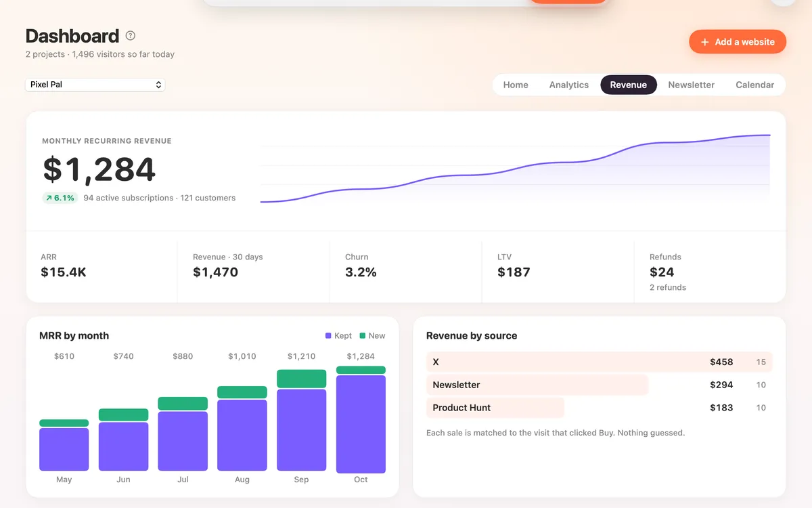Click the plus icon in Add a website
Viewport: 812px width, 508px height.
coord(704,42)
